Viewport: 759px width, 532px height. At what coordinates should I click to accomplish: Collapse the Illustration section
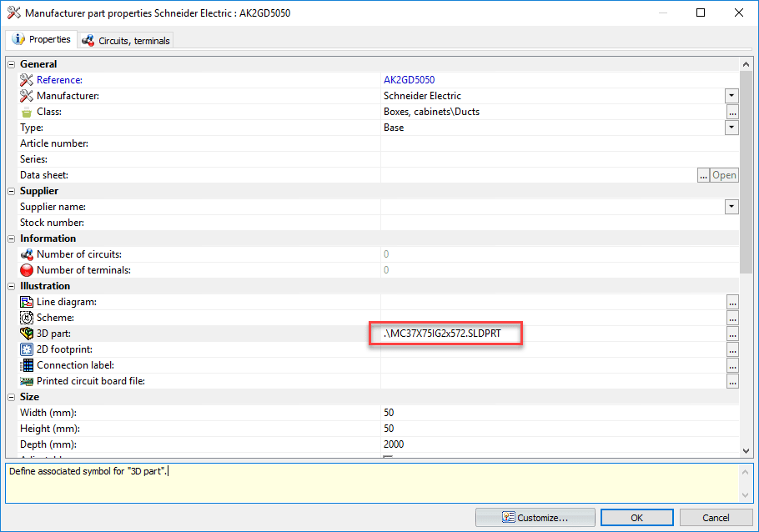[x=11, y=286]
